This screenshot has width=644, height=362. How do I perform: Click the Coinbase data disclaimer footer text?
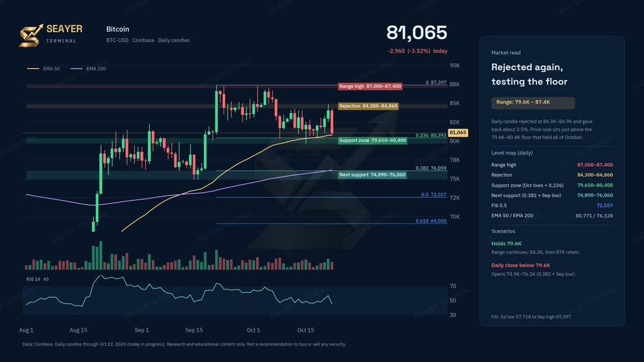(184, 344)
